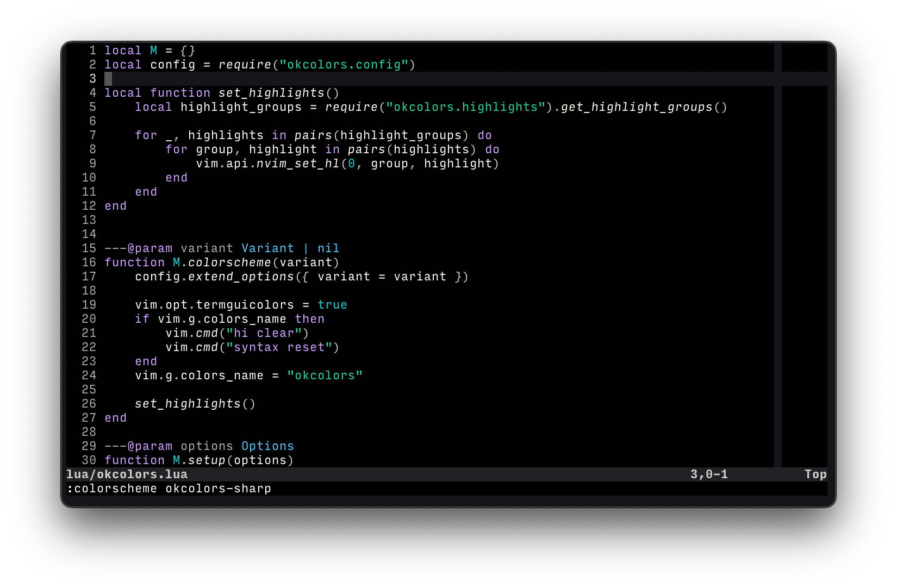Click the "syntax reset" string on line 22
Screen dimensions: 897x588
[279, 347]
